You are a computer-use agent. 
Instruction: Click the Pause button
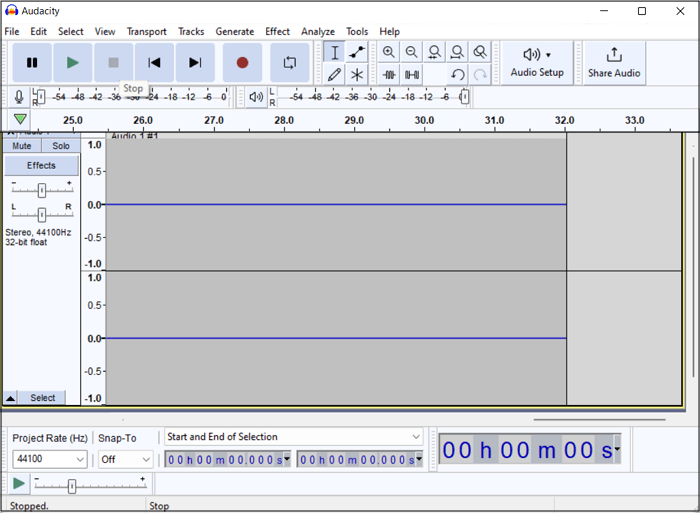pyautogui.click(x=32, y=63)
